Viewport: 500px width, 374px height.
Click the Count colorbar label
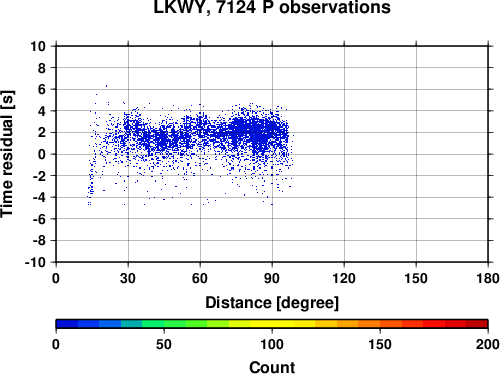pyautogui.click(x=272, y=367)
